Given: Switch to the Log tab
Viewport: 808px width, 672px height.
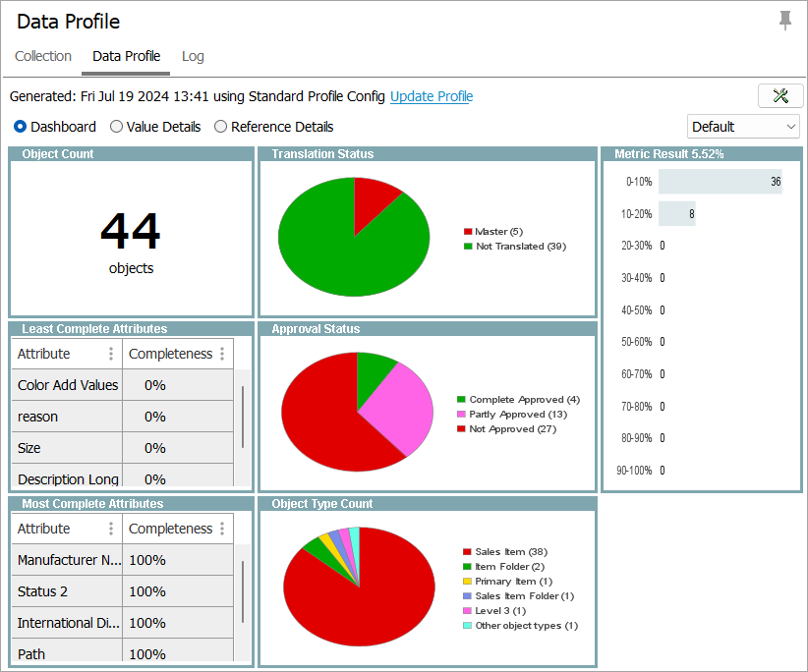Looking at the screenshot, I should tap(193, 56).
